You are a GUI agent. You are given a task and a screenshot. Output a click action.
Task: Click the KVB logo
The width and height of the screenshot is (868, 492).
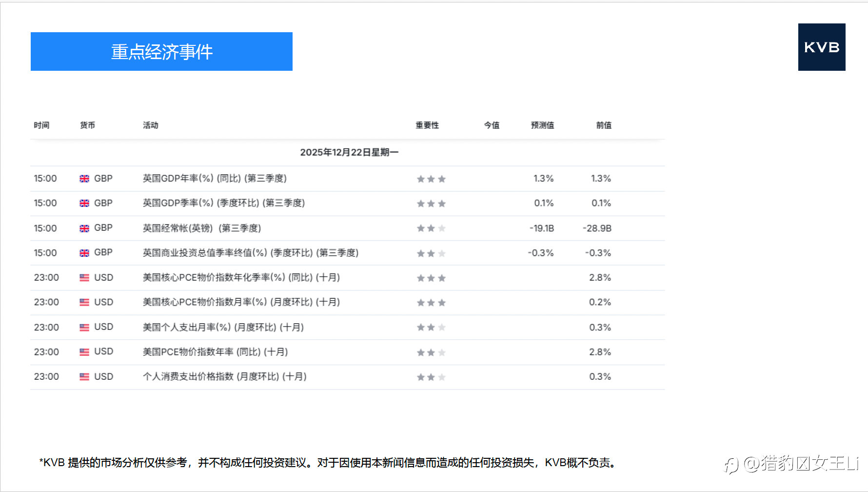click(822, 47)
